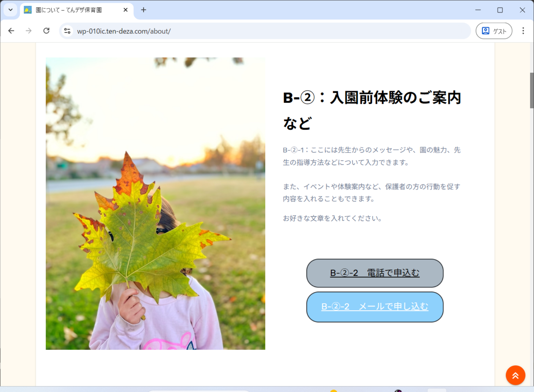Open the tab search dropdown chevron
The width and height of the screenshot is (534, 392).
coord(10,10)
